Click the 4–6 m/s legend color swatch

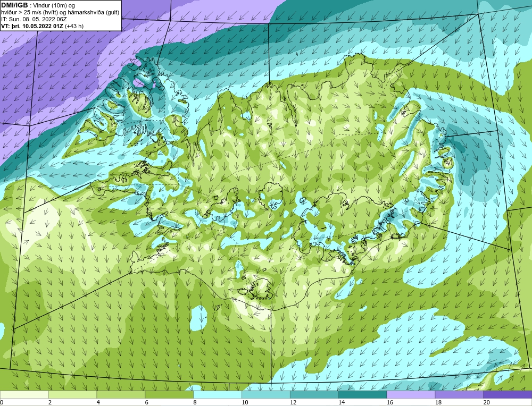point(121,394)
